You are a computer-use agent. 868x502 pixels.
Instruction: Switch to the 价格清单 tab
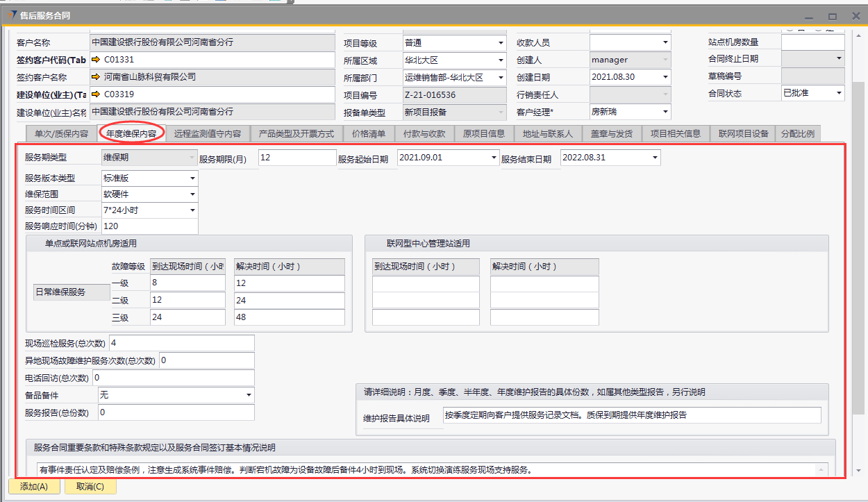point(368,134)
